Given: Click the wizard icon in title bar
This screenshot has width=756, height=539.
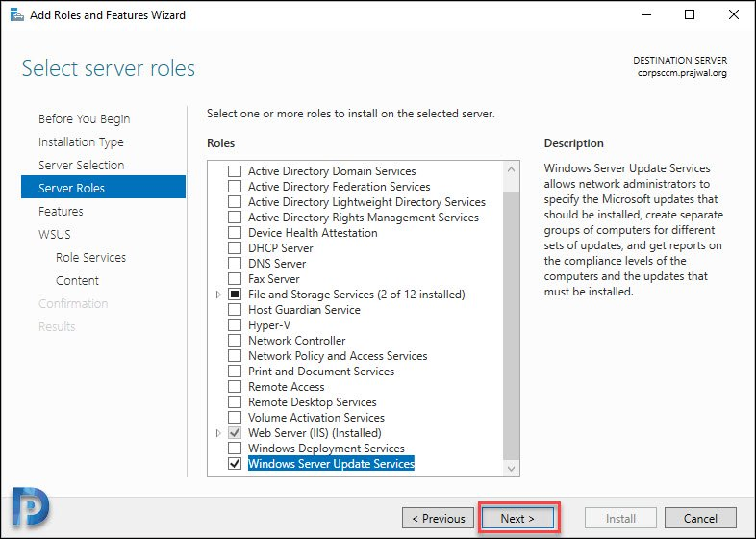Looking at the screenshot, I should click(17, 15).
